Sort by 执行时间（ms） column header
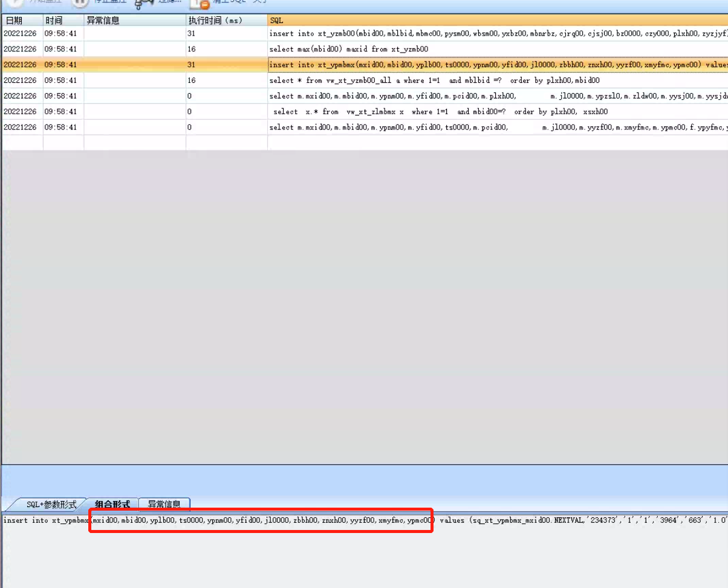The width and height of the screenshot is (728, 588). tap(227, 21)
